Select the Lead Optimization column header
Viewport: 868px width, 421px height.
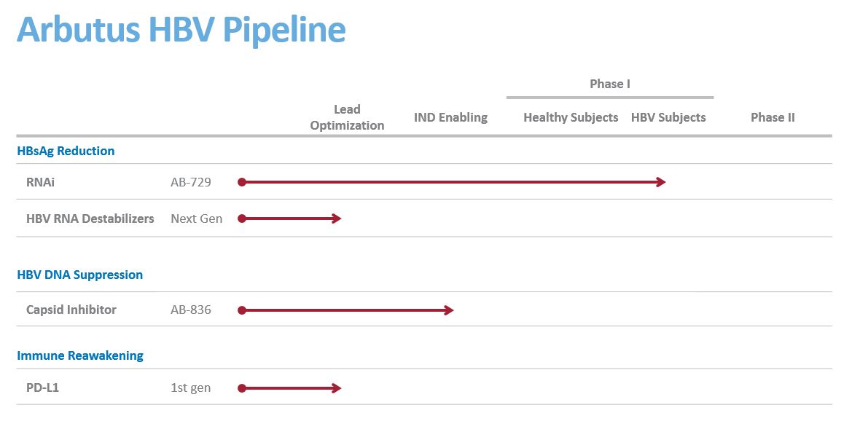point(347,117)
